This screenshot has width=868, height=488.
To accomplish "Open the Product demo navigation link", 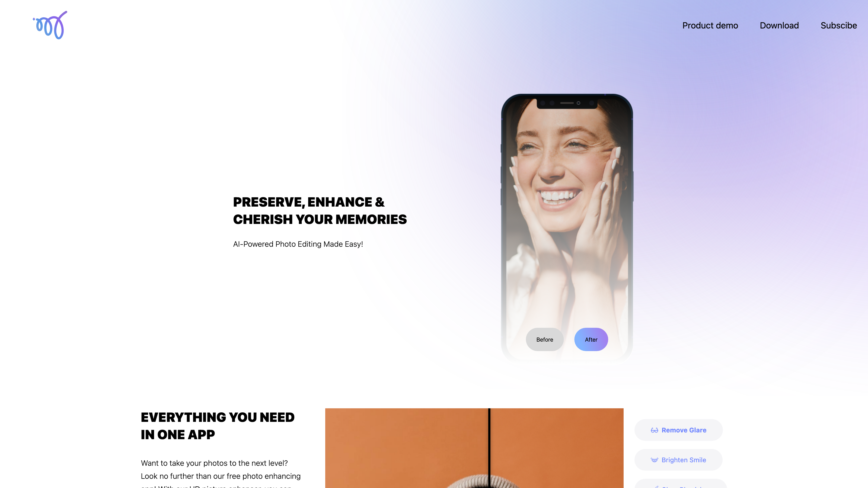I will click(710, 25).
